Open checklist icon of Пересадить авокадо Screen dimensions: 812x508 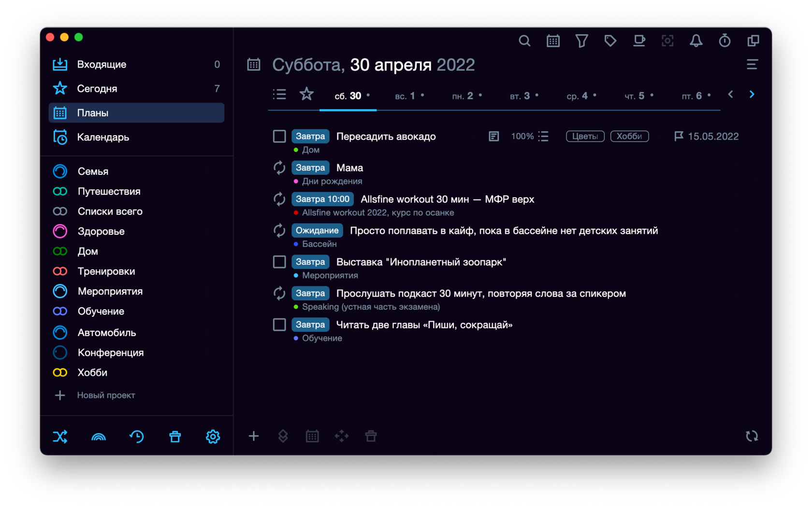click(543, 136)
